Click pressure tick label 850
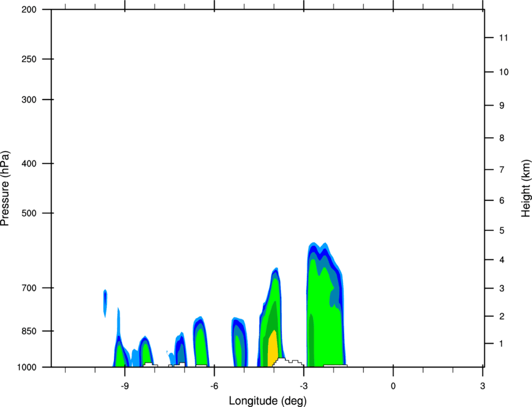 pos(29,331)
